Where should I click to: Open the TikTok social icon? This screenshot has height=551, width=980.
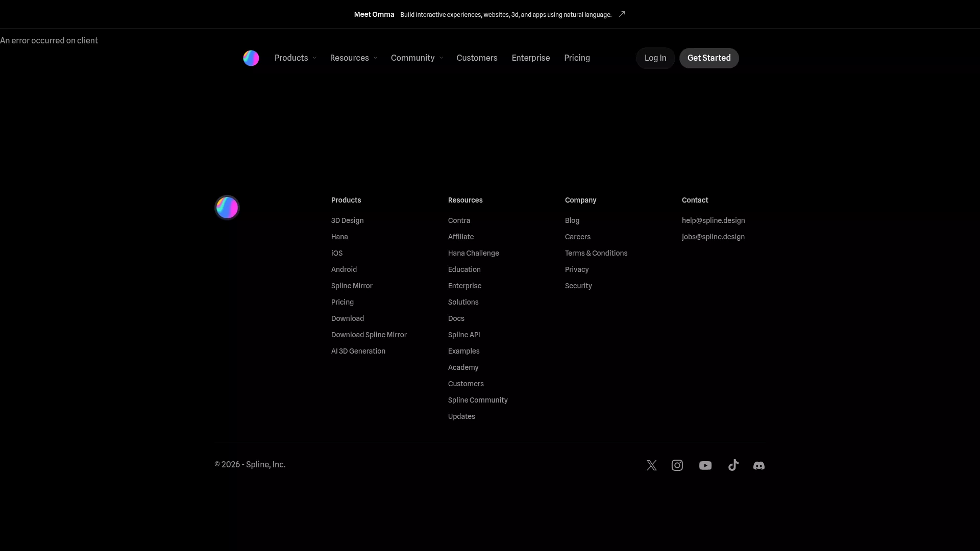click(733, 465)
